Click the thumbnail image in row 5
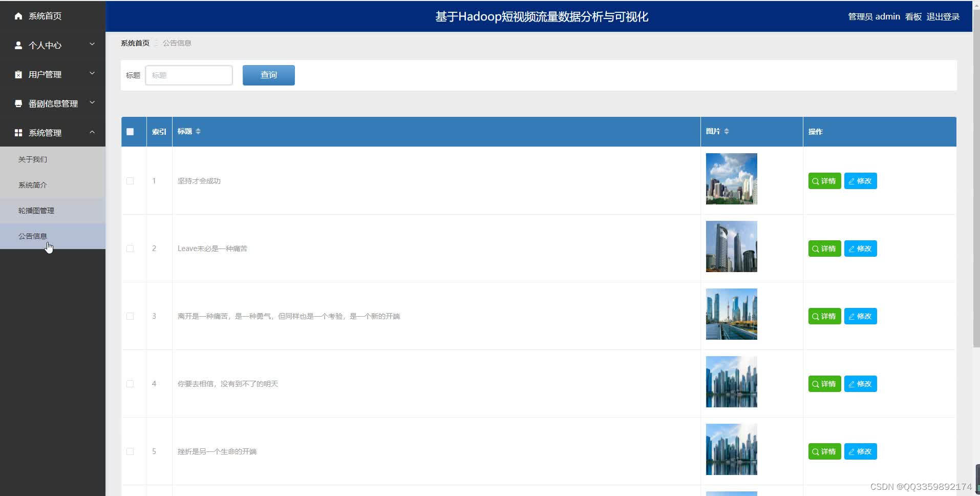 (731, 449)
